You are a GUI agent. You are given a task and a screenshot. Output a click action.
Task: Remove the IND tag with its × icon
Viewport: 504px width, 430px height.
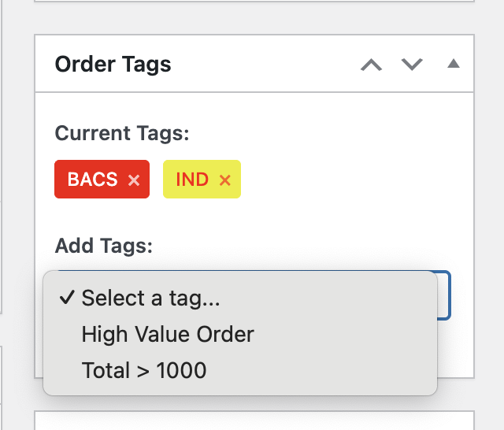click(225, 180)
